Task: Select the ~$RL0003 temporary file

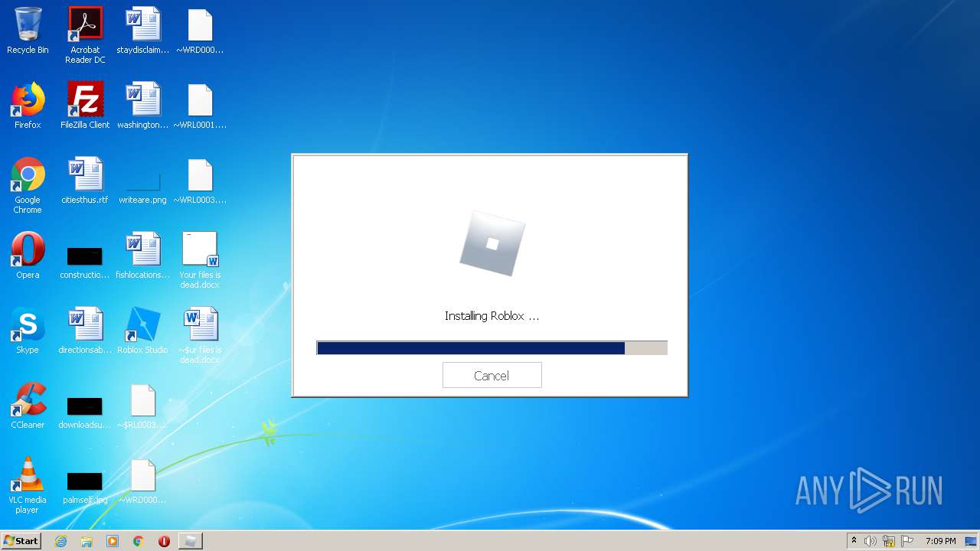Action: coord(142,406)
